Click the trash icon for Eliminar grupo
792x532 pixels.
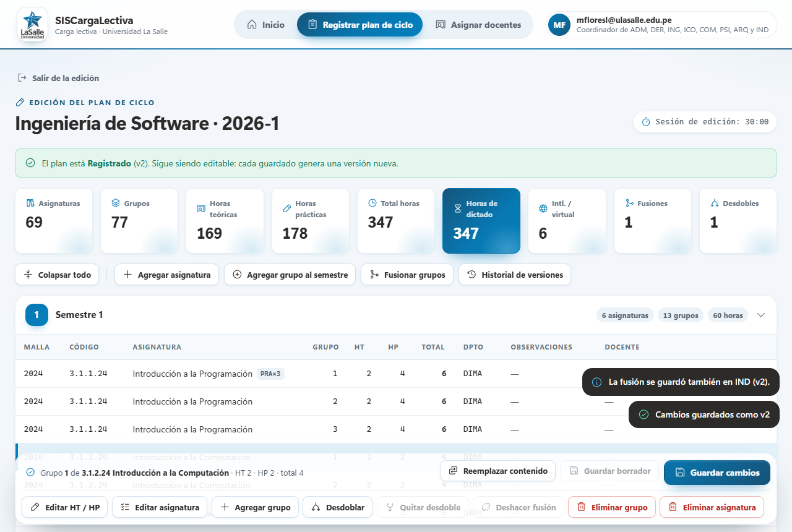582,507
